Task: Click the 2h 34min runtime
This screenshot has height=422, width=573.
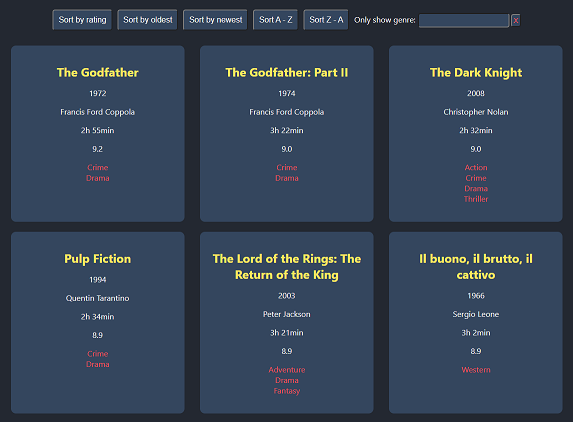Action: pos(98,317)
